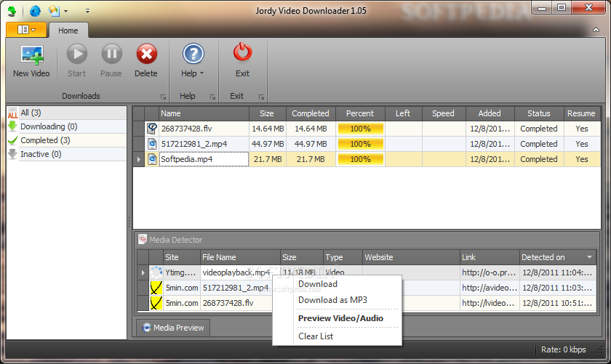Click the red Delete icon
The image size is (611, 364).
click(146, 54)
